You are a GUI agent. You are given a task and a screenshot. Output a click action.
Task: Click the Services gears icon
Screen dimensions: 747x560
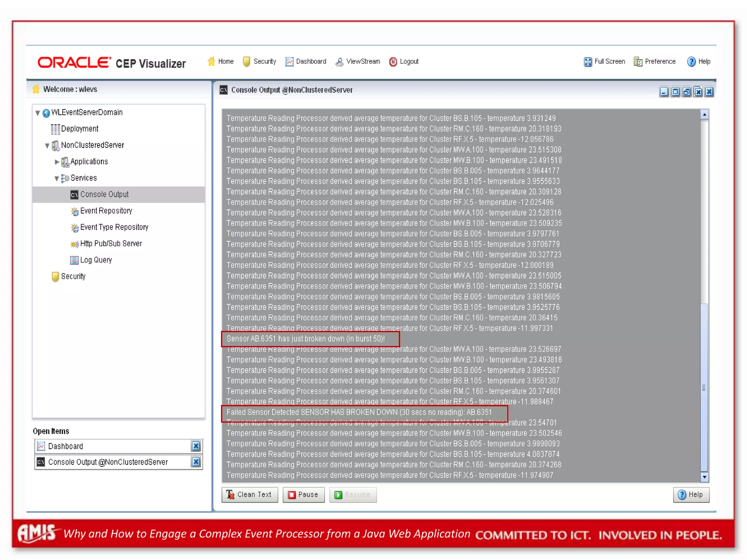65,178
